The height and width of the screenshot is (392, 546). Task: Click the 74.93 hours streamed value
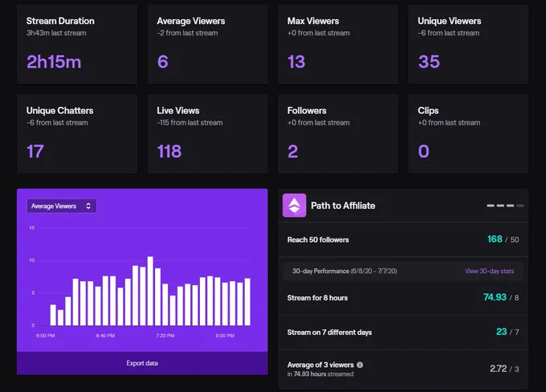[495, 297]
